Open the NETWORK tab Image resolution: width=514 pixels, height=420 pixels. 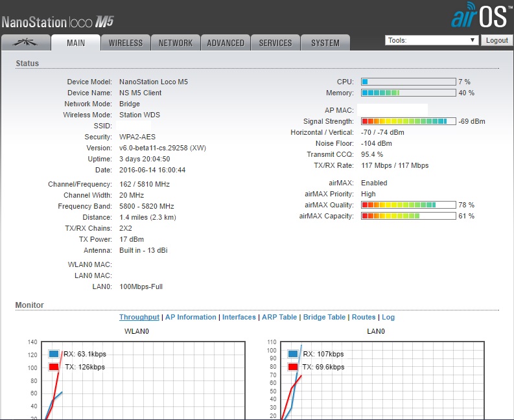coord(176,43)
